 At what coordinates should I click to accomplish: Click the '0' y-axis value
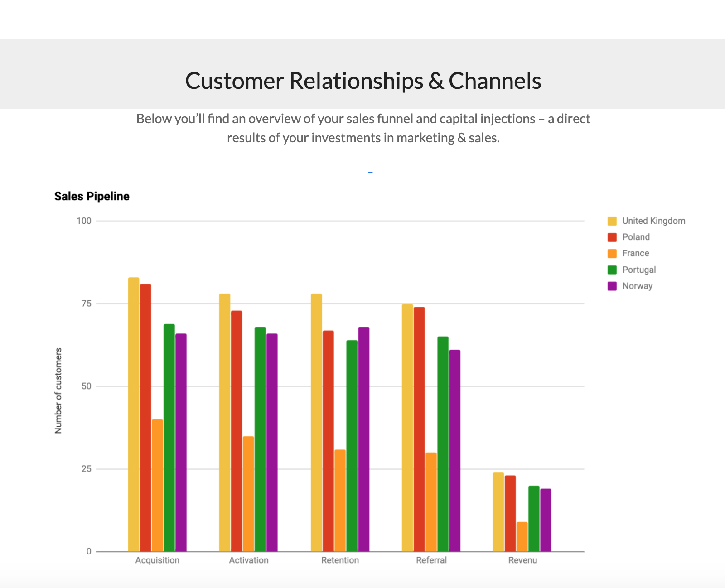pos(89,552)
